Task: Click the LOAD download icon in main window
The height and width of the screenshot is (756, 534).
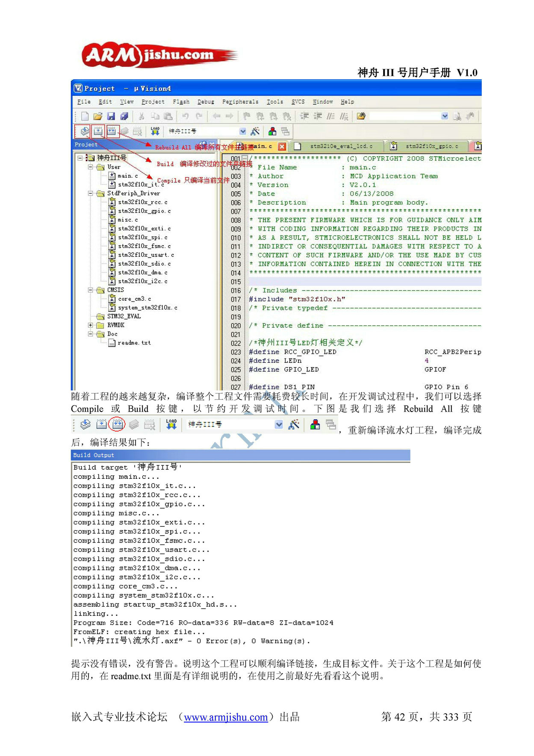Action: pyautogui.click(x=155, y=131)
